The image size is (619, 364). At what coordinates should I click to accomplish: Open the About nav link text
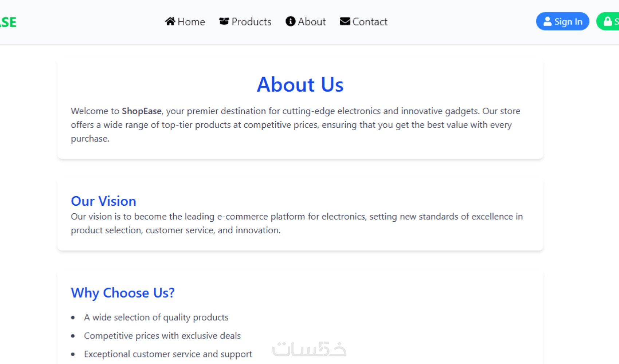(x=312, y=22)
